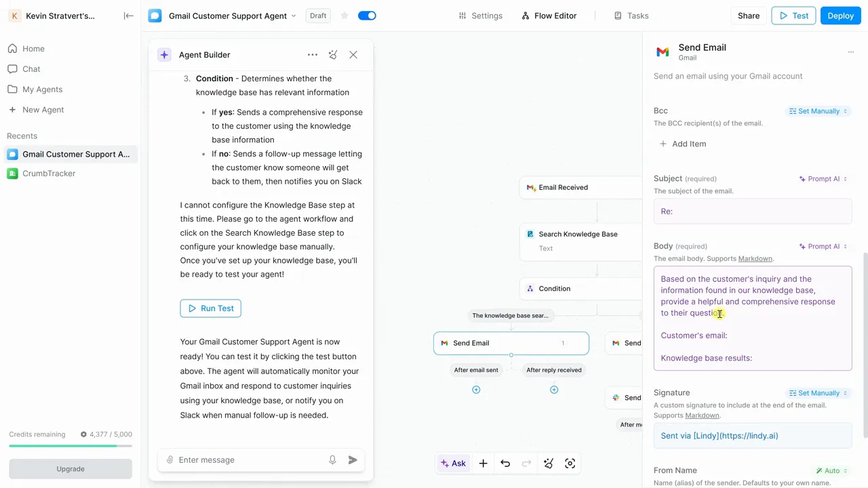Start voice input with the microphone
This screenshot has height=488, width=868.
[x=332, y=460]
